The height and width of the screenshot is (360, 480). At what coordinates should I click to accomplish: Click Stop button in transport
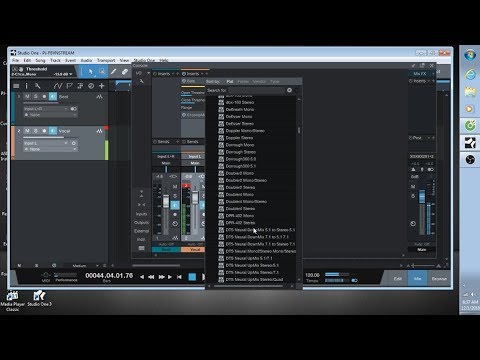coord(192,277)
